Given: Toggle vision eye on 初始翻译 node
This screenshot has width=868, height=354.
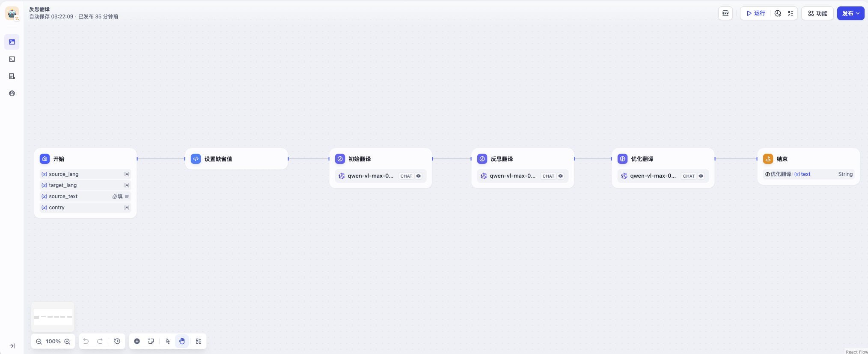Looking at the screenshot, I should point(419,176).
